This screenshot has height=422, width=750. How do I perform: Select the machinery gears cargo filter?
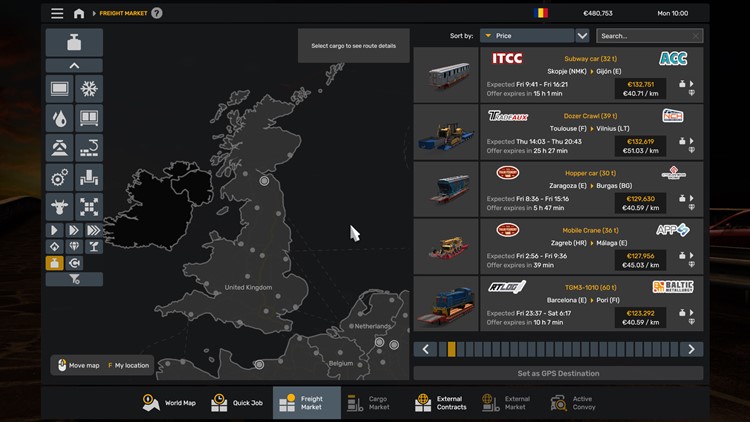(59, 178)
